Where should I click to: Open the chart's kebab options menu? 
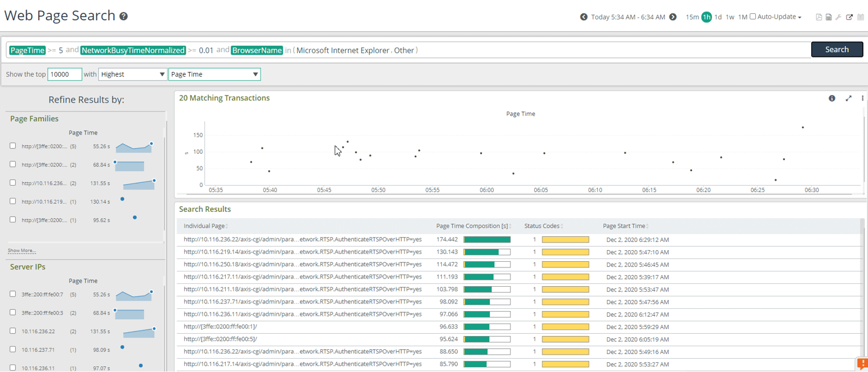point(862,98)
